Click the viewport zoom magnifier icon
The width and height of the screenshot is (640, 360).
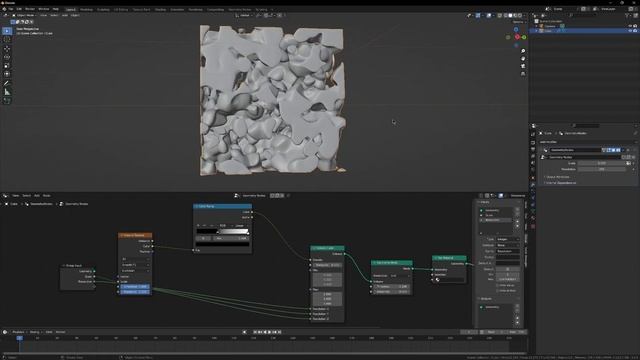(x=523, y=51)
